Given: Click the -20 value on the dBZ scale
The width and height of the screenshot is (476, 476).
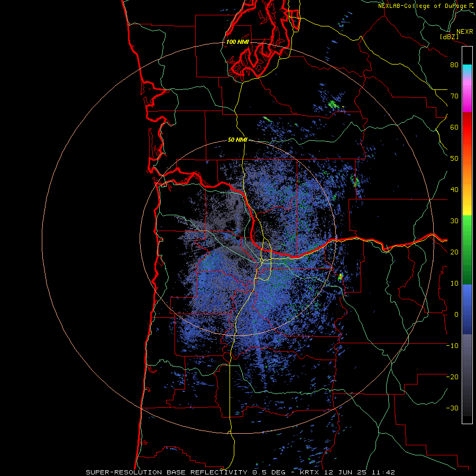Looking at the screenshot, I should (452, 377).
